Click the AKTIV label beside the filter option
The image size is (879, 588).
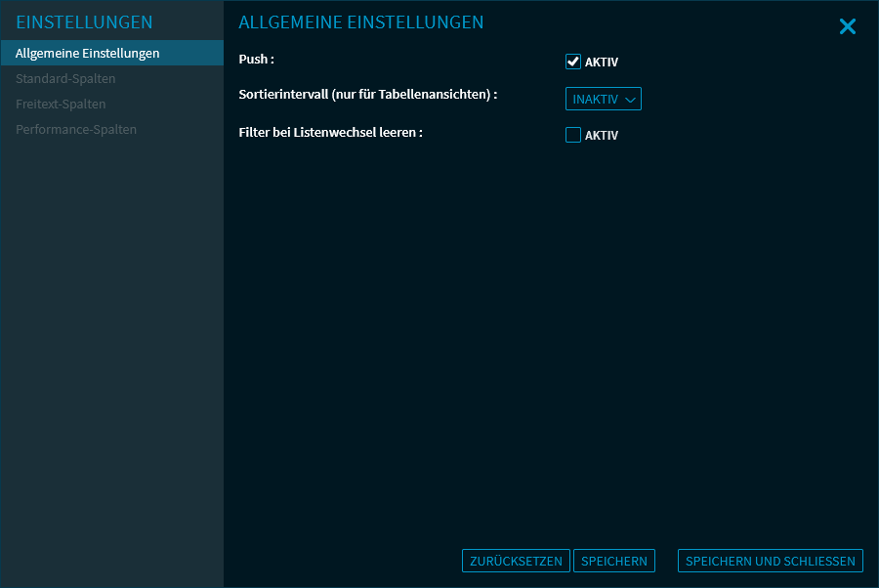click(x=602, y=136)
